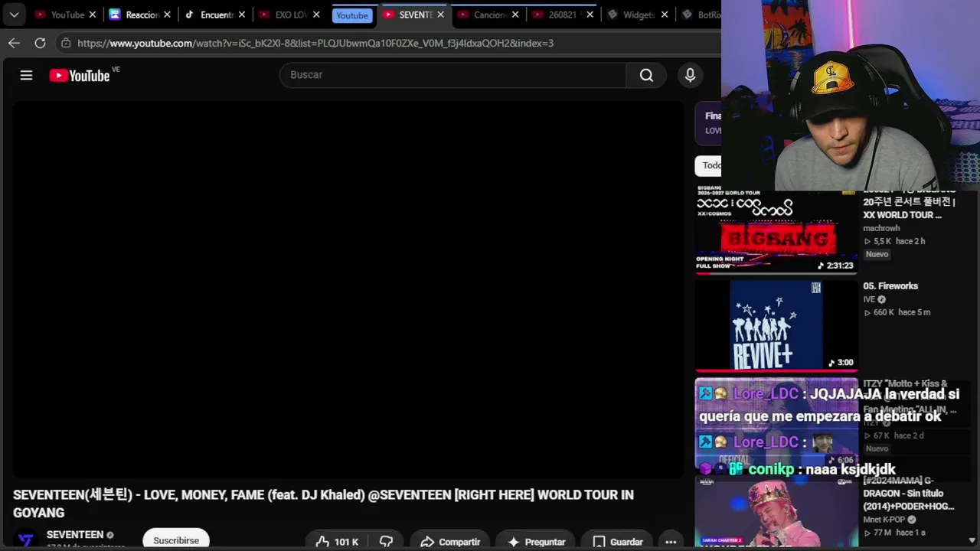Open the '05. Fireworks' video title

[890, 286]
